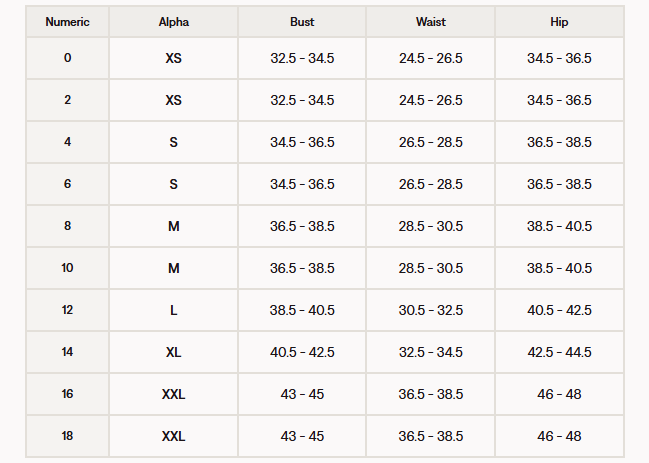Click the Hip column header
649x463 pixels.
[559, 21]
